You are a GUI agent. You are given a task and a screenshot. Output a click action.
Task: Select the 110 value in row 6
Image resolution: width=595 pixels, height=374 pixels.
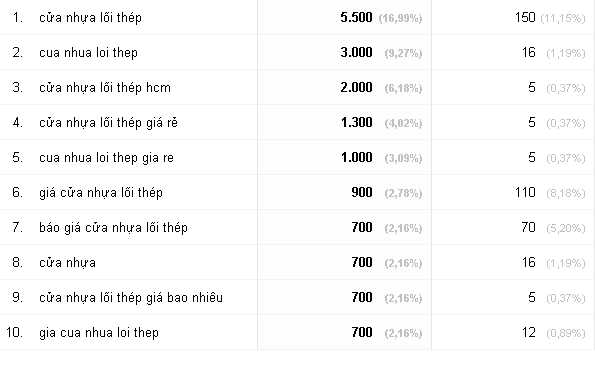525,192
